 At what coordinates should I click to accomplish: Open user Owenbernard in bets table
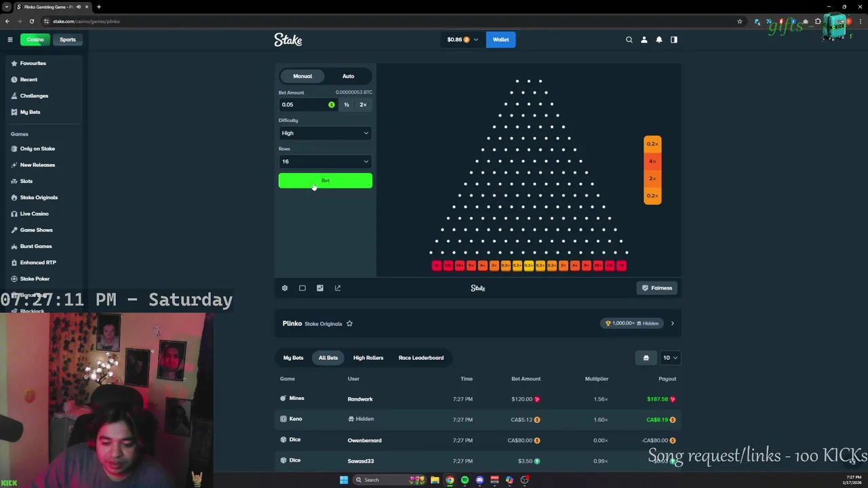365,441
